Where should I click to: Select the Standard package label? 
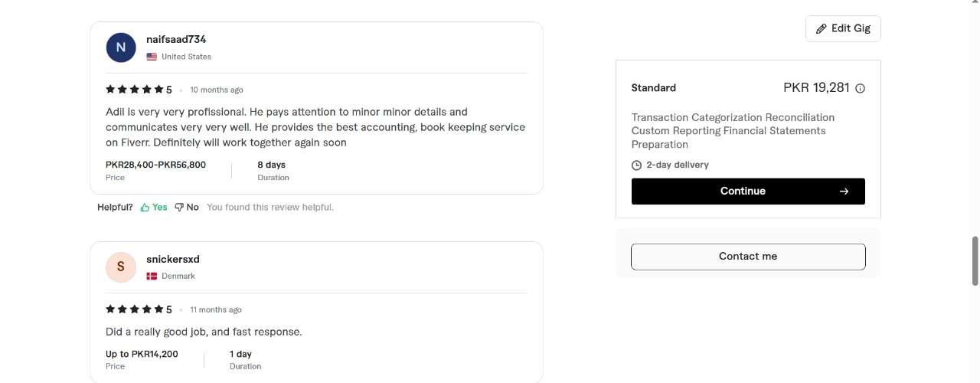click(653, 88)
